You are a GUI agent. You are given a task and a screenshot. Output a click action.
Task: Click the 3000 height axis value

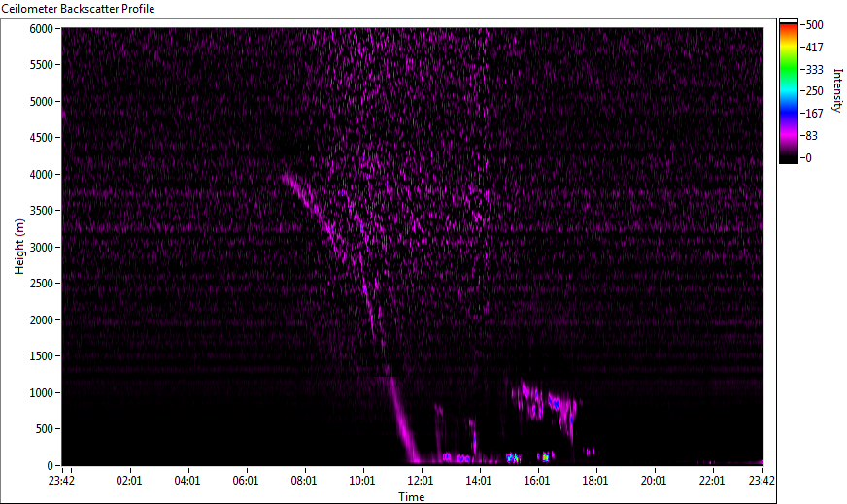click(x=41, y=248)
